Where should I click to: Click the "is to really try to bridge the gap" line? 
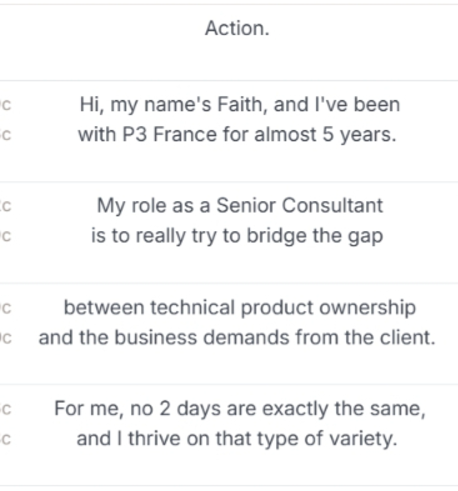(x=237, y=236)
